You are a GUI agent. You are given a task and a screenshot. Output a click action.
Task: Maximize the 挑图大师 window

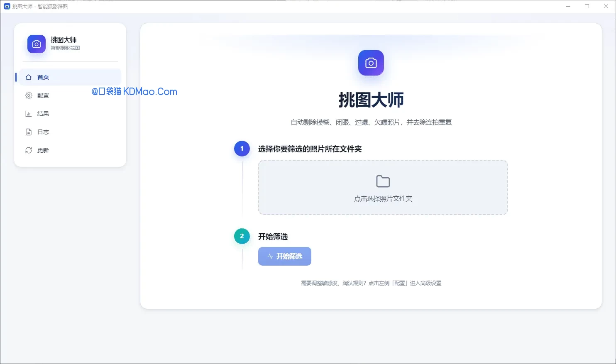tap(587, 6)
